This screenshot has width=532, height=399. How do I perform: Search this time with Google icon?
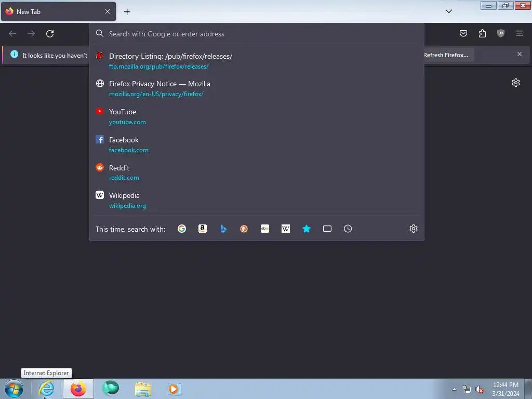[182, 229]
